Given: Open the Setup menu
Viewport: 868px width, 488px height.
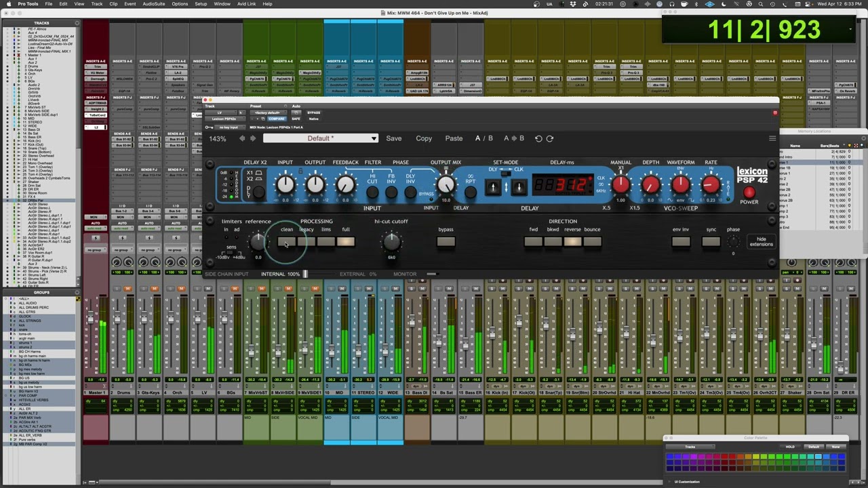Looking at the screenshot, I should pos(201,4).
